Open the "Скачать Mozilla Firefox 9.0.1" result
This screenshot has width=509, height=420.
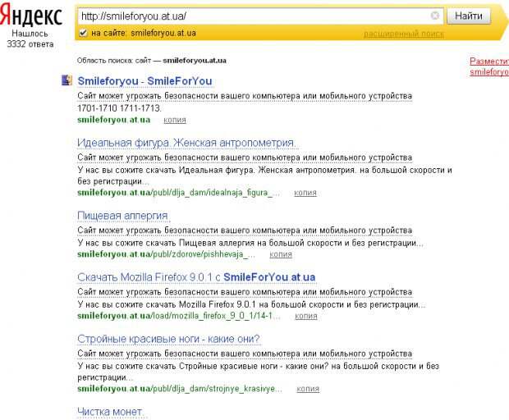click(196, 277)
